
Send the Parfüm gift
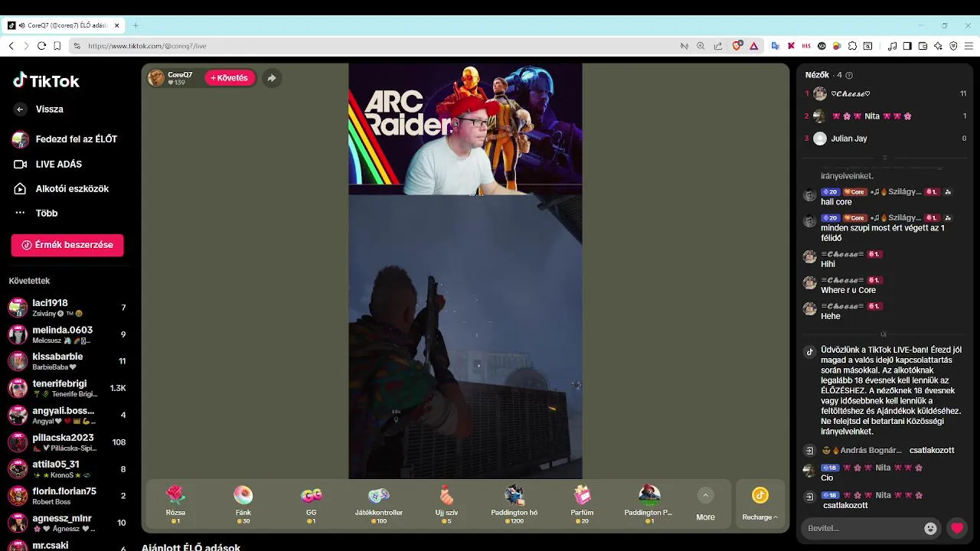pos(582,504)
